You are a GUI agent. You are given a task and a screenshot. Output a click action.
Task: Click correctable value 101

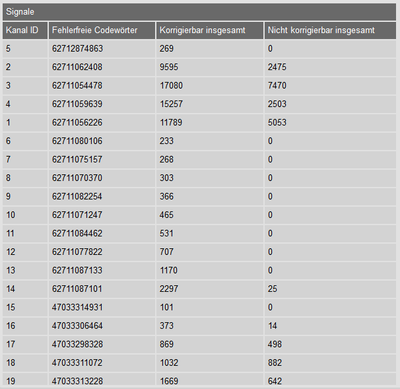tap(166, 307)
